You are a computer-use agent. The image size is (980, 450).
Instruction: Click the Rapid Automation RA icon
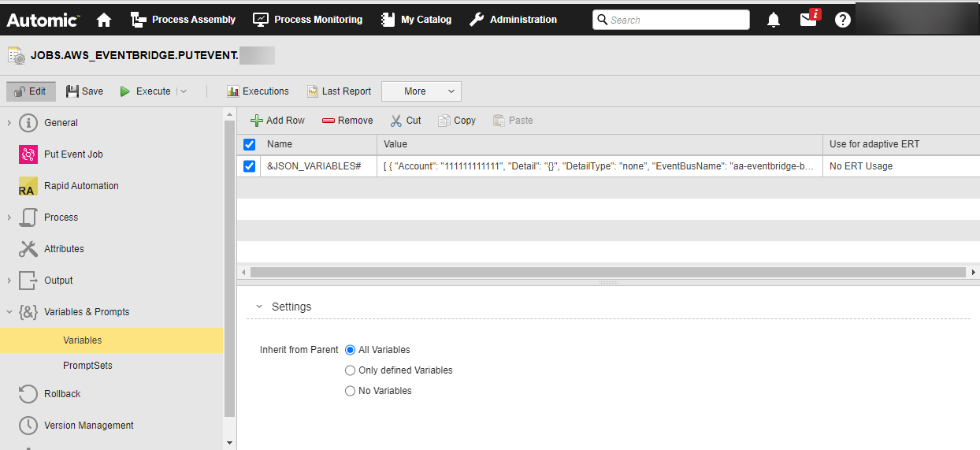[28, 186]
